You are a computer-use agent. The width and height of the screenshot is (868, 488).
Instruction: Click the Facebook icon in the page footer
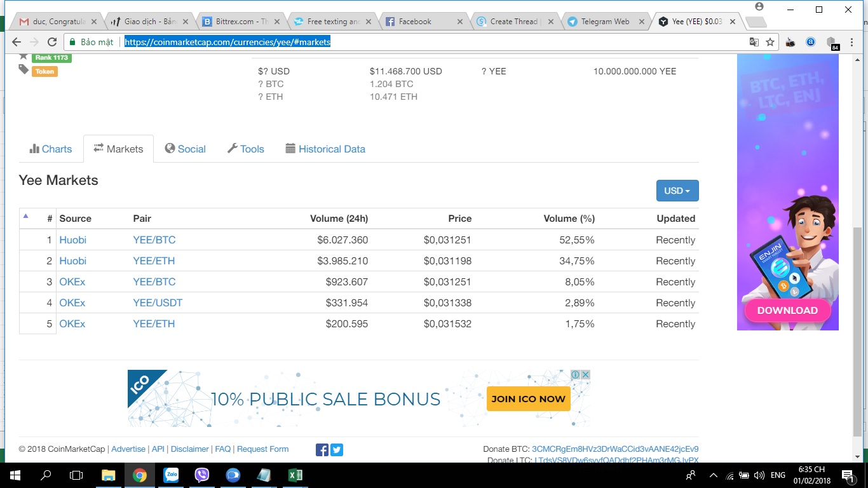pyautogui.click(x=322, y=450)
